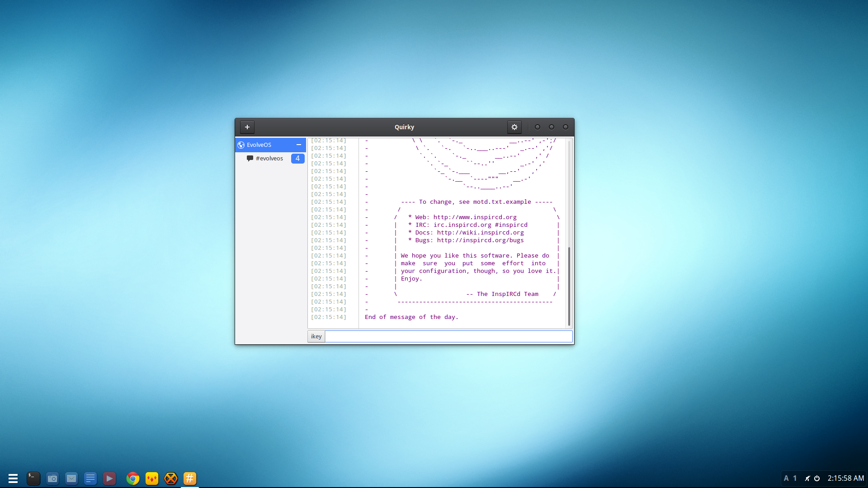Click the unread badge showing 4
Viewport: 868px width, 488px height.
coord(297,158)
